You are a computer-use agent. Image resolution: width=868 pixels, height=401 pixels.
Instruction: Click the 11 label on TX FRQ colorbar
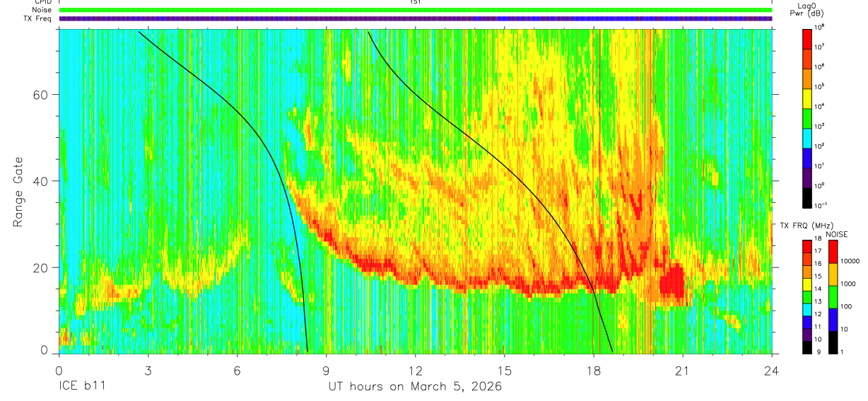[x=818, y=327]
